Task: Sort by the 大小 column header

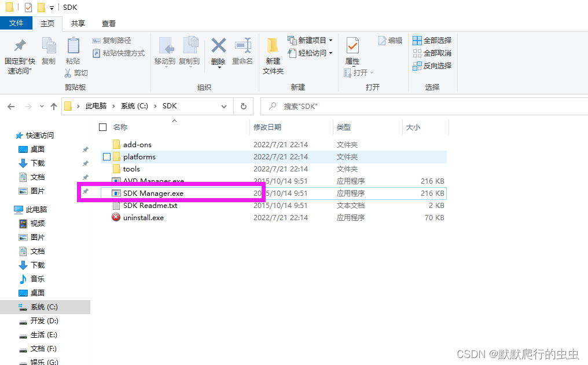Action: [413, 127]
